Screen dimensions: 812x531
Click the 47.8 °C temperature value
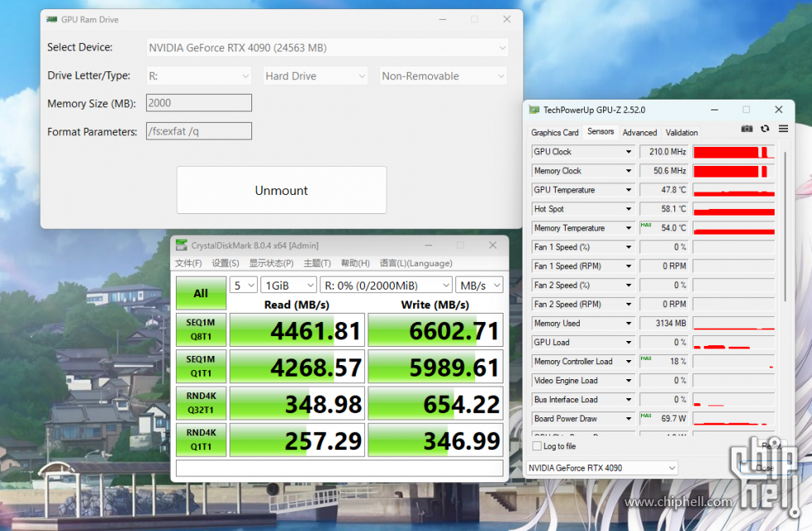pyautogui.click(x=664, y=190)
